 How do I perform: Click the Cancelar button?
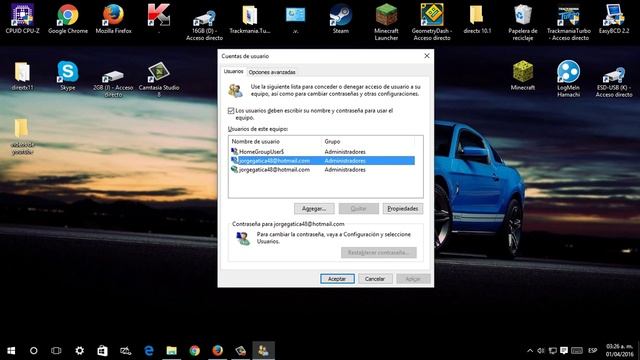point(375,279)
